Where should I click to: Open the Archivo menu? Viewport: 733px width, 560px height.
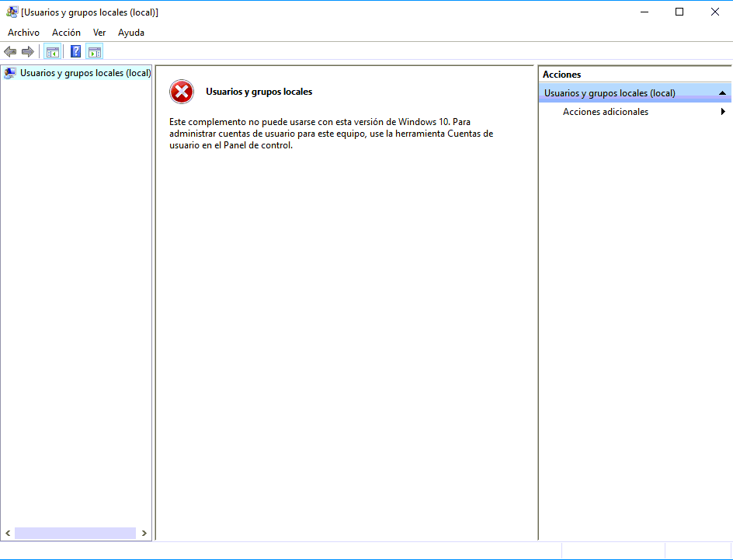23,33
